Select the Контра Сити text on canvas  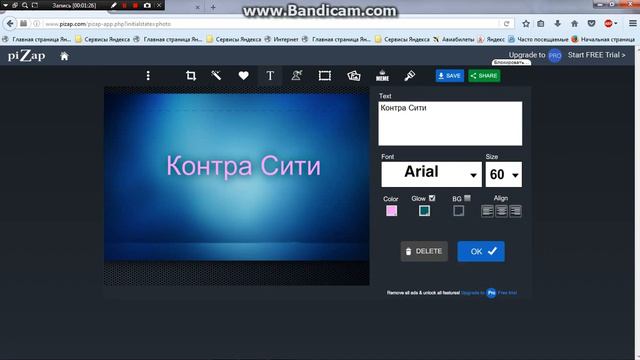(243, 167)
